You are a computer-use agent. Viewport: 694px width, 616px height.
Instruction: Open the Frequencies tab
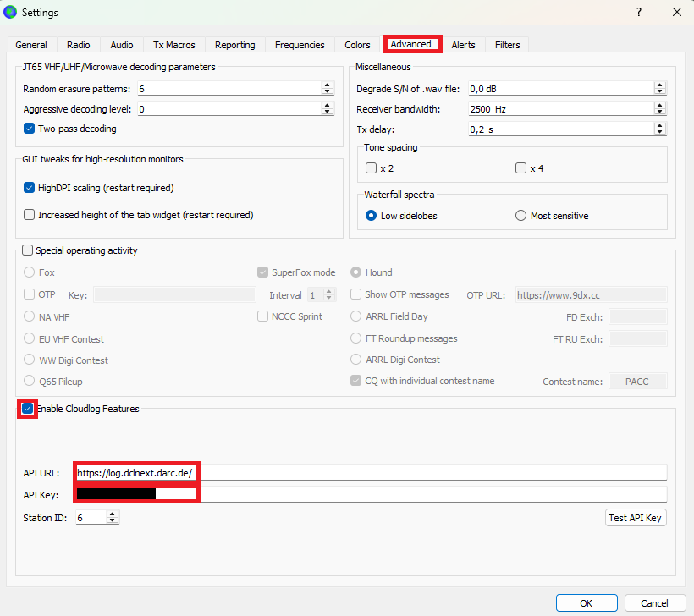pos(299,45)
